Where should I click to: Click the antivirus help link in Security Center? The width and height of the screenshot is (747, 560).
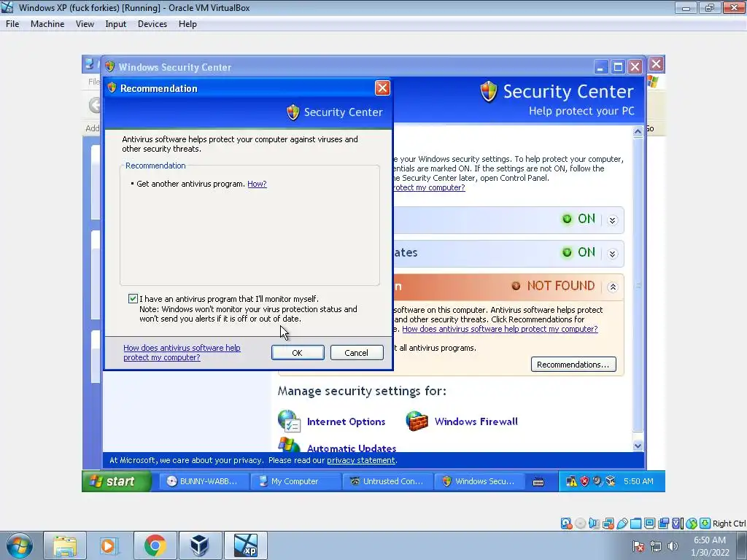(x=500, y=329)
